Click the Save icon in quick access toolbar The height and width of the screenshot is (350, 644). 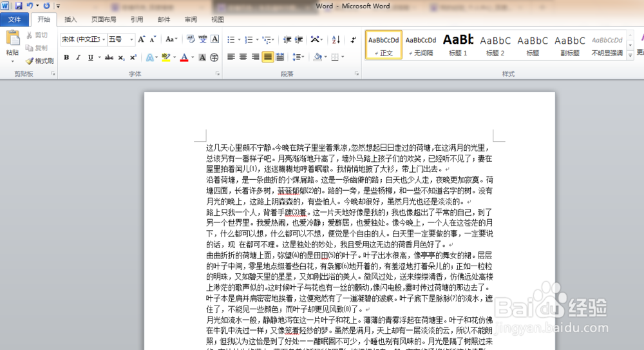(19, 6)
